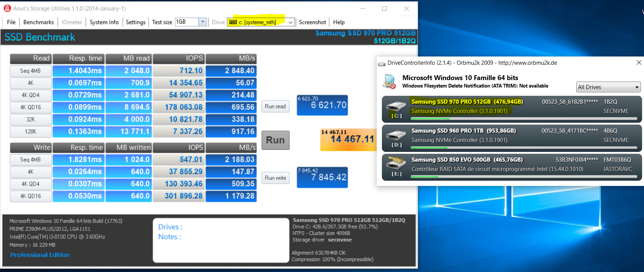The width and height of the screenshot is (644, 272).
Task: Click the Seq 4MB read value 2 848.40
Action: pyautogui.click(x=231, y=71)
